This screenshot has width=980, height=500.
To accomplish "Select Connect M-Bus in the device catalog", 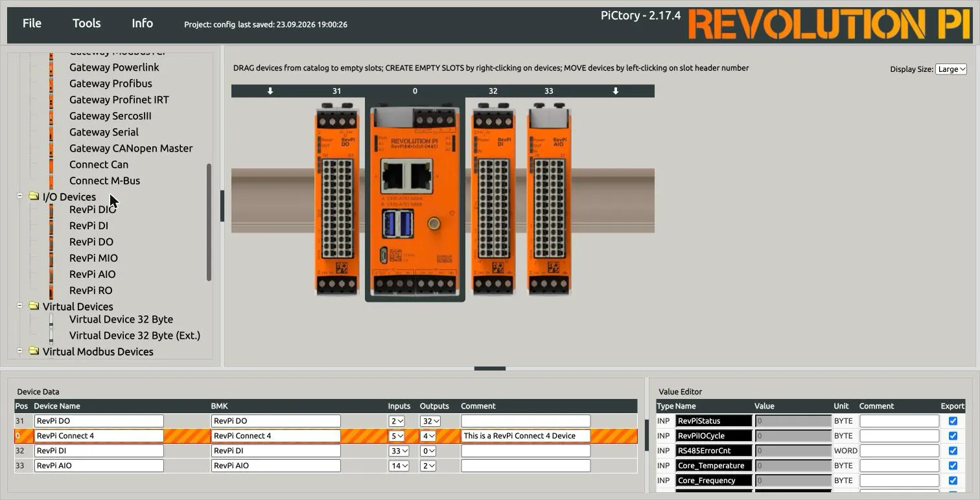I will [104, 181].
